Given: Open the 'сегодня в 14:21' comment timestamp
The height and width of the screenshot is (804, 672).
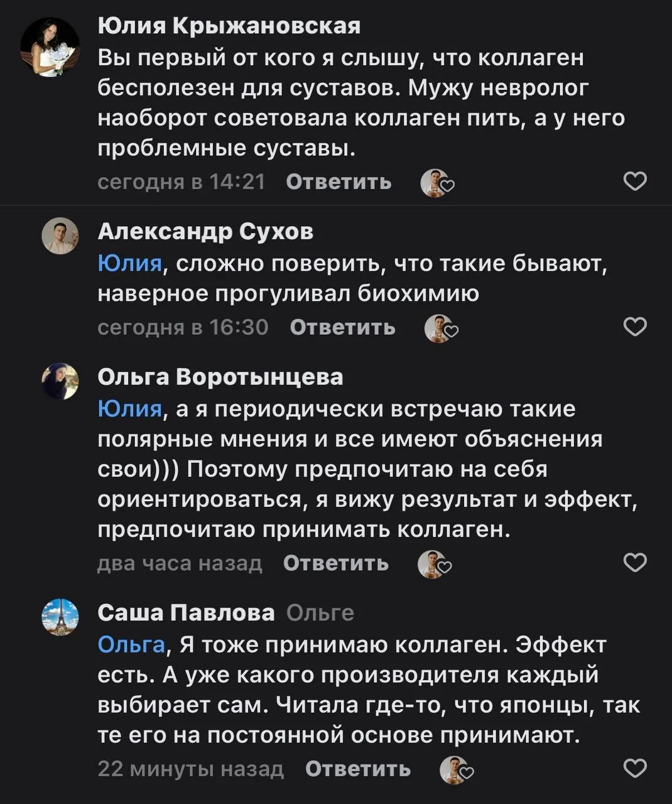Looking at the screenshot, I should point(182,182).
